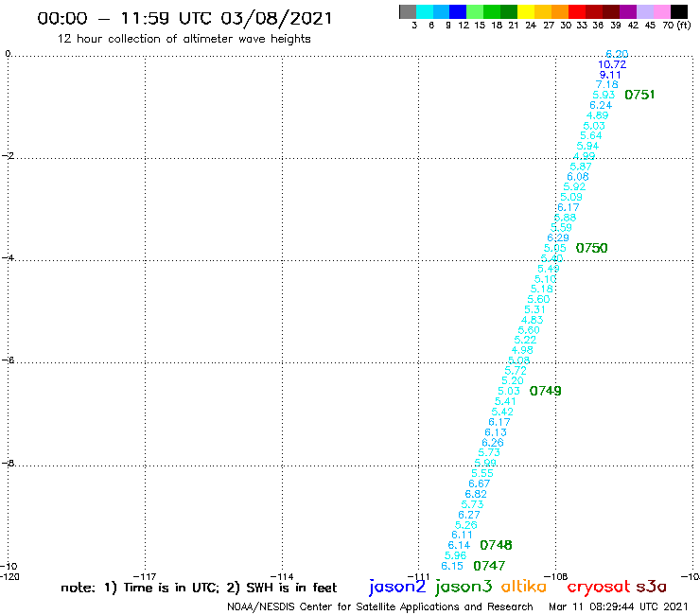Click the 5.05 value beside 0750
Viewport: 700px width, 615px height.
click(x=555, y=248)
